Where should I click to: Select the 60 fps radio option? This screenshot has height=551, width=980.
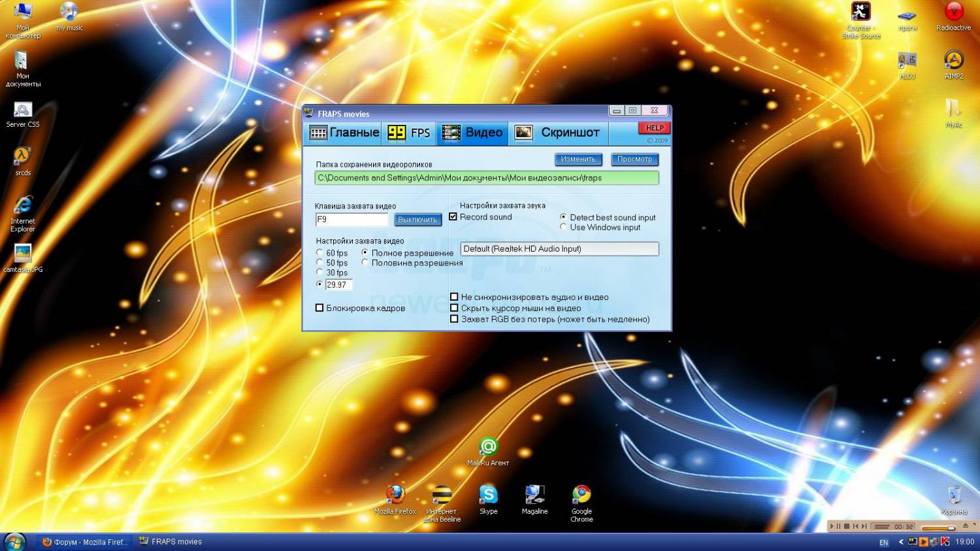click(319, 253)
